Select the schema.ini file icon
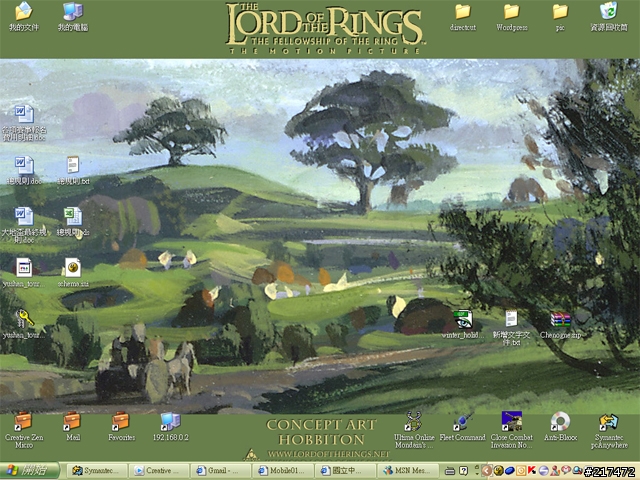640x480 pixels. (73, 273)
